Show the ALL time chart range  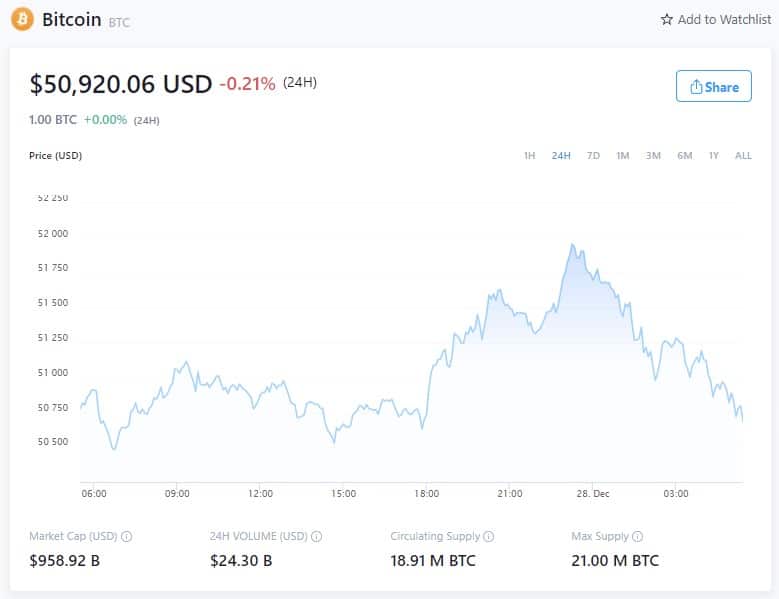pyautogui.click(x=743, y=155)
